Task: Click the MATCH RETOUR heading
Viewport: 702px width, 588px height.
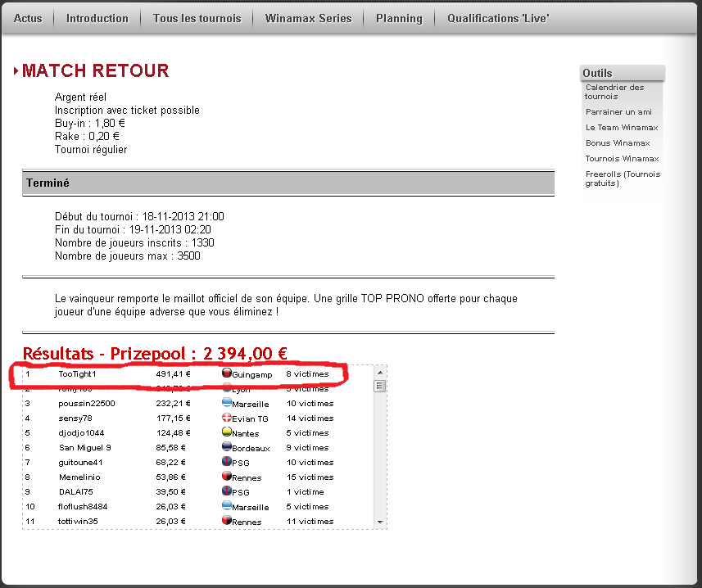Action: tap(95, 70)
